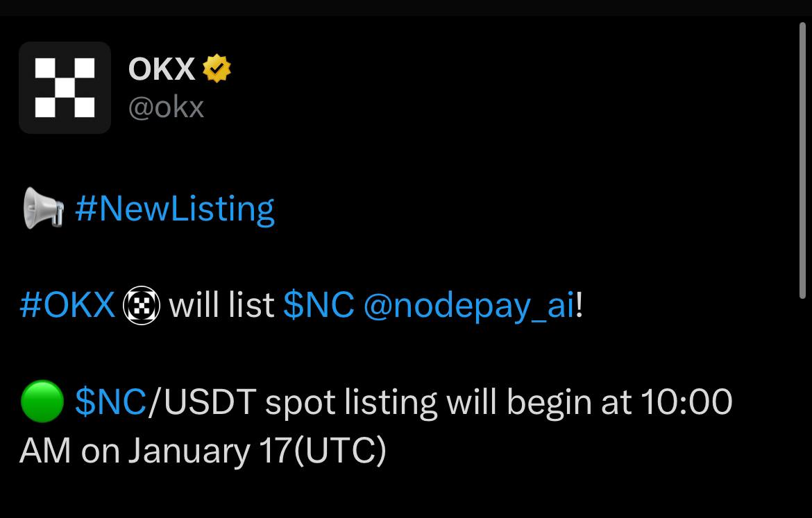Open the @okx handle
The width and height of the screenshot is (812, 518).
pyautogui.click(x=167, y=107)
